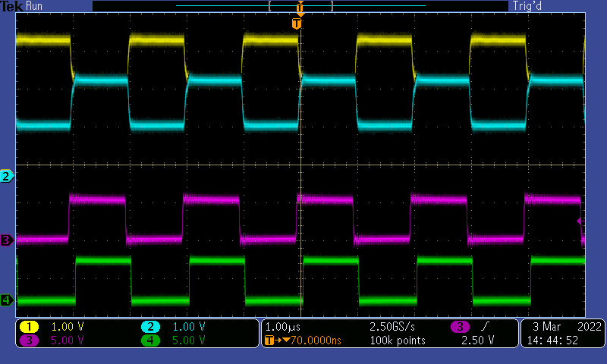The width and height of the screenshot is (607, 364).
Task: Click the trigger source 3 badge
Action: tap(460, 326)
